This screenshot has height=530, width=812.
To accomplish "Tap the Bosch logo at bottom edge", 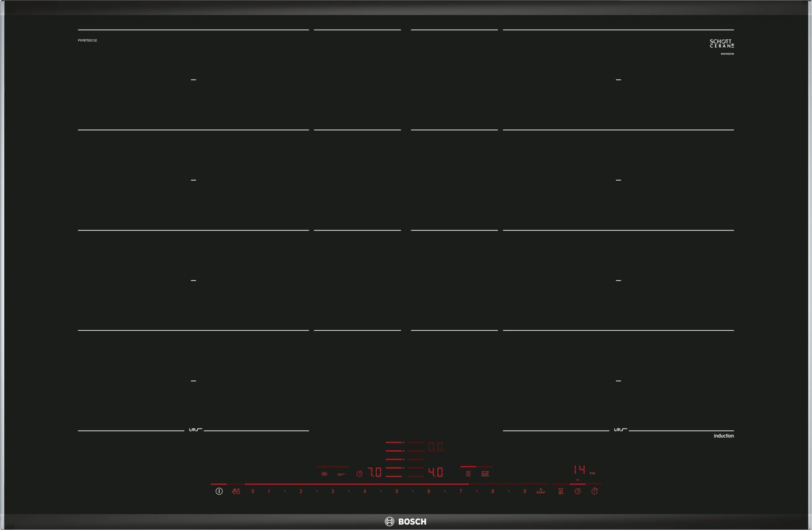I will (x=406, y=521).
